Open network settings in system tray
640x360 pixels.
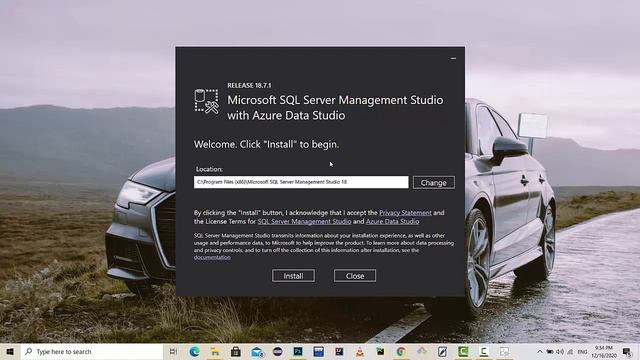570,351
